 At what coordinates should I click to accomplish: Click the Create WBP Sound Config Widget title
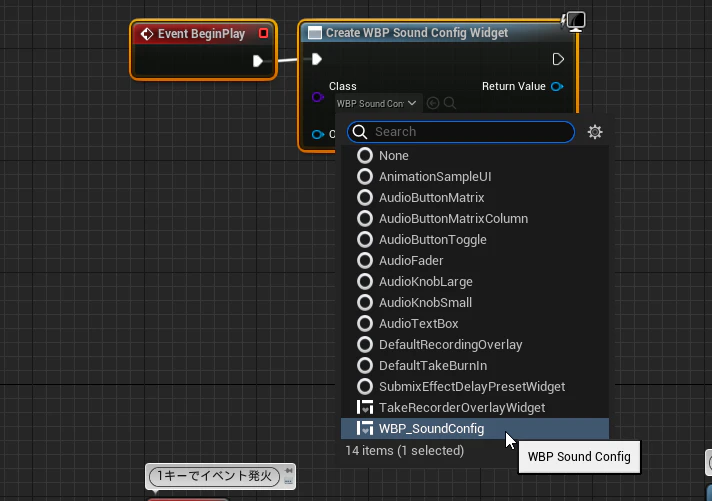[x=417, y=33]
